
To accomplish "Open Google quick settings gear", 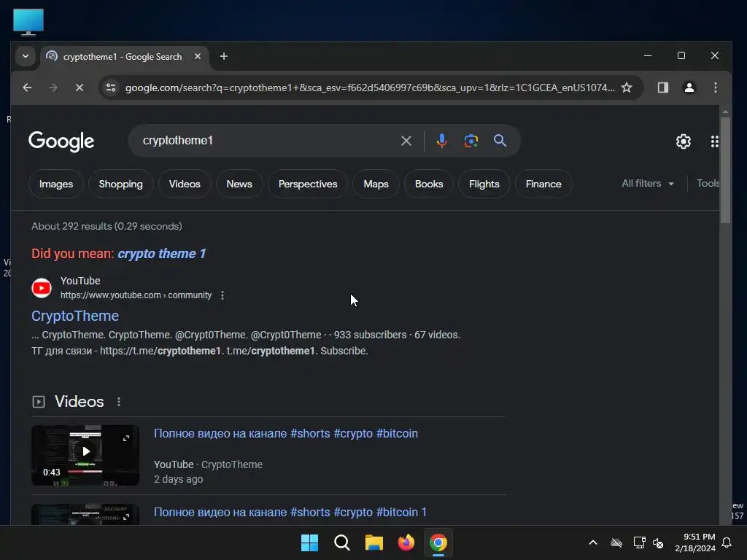I will tap(683, 141).
